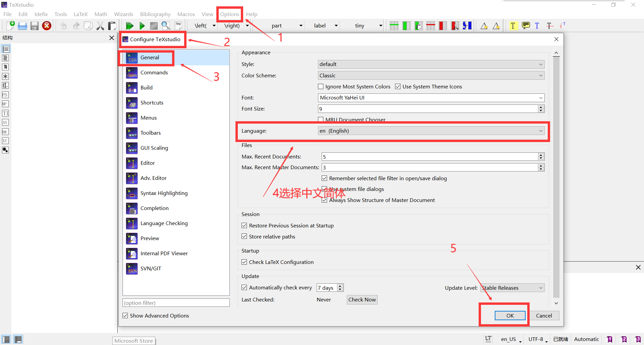
Task: Confirm settings with the OK button
Action: (x=510, y=316)
